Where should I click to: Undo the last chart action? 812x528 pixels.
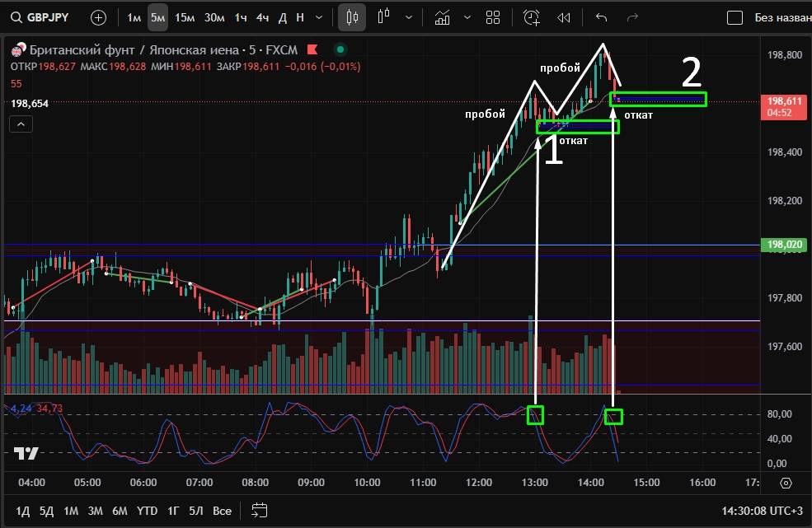click(x=601, y=17)
